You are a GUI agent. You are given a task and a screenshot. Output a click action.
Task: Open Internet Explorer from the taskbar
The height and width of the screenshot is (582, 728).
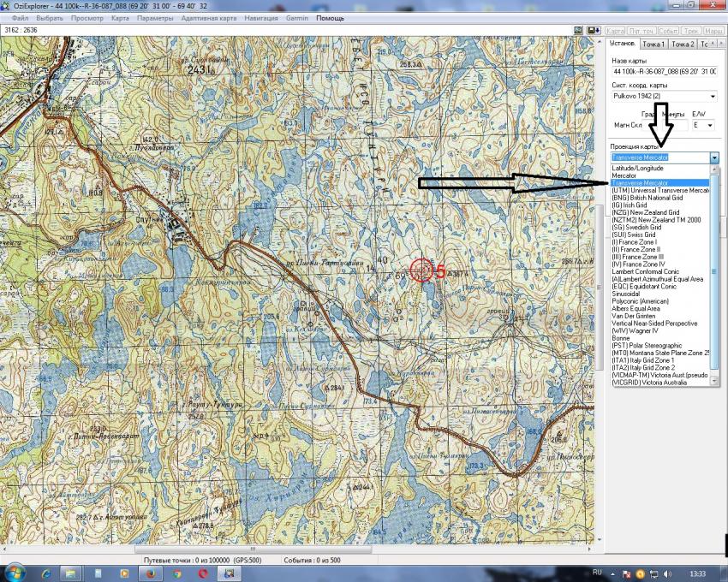tap(45, 571)
